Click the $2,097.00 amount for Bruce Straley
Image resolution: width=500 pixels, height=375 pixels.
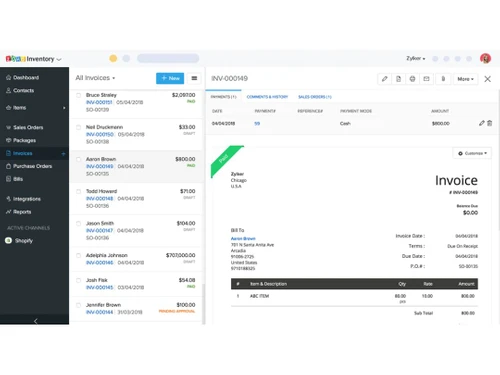pos(183,95)
